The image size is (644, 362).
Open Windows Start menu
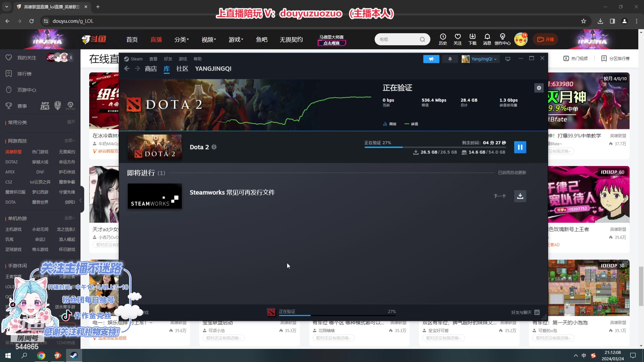8,356
